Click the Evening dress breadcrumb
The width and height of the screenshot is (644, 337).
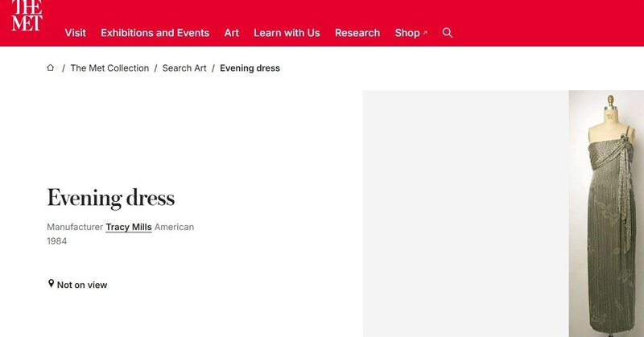[250, 68]
